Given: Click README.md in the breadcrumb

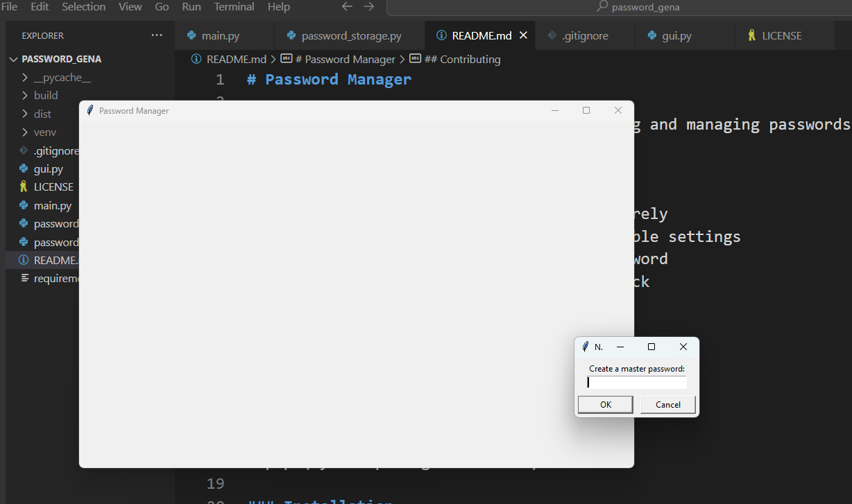Looking at the screenshot, I should tap(237, 60).
